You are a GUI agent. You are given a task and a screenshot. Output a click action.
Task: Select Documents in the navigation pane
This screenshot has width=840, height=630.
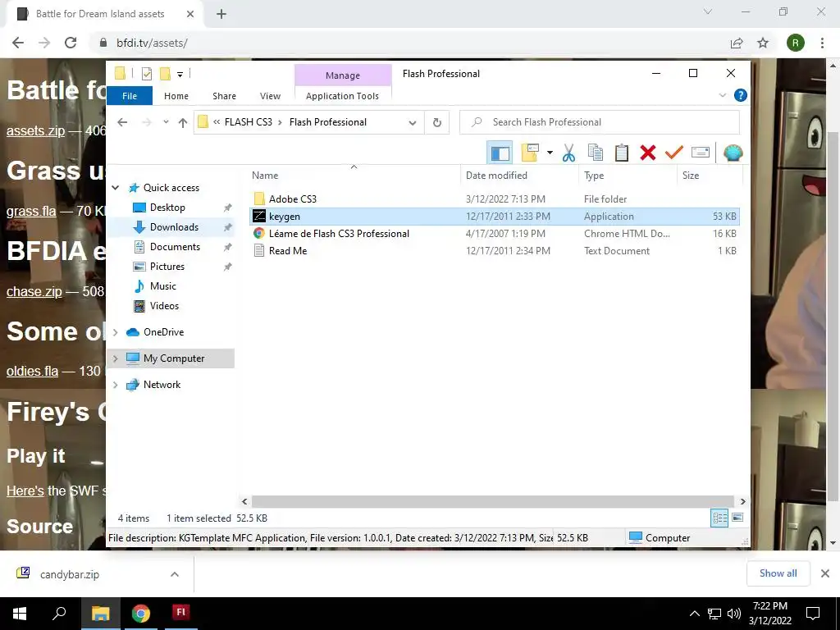point(176,247)
